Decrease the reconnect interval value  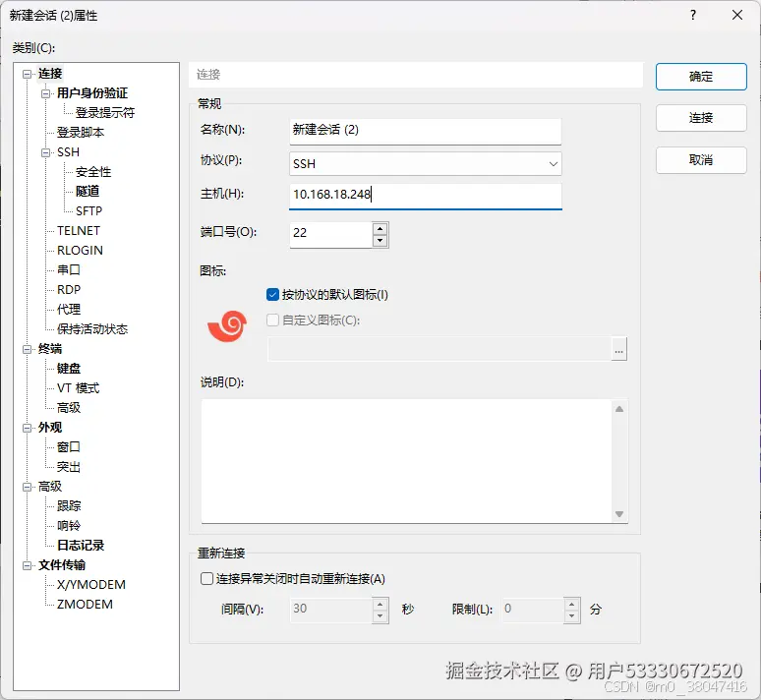pos(380,616)
